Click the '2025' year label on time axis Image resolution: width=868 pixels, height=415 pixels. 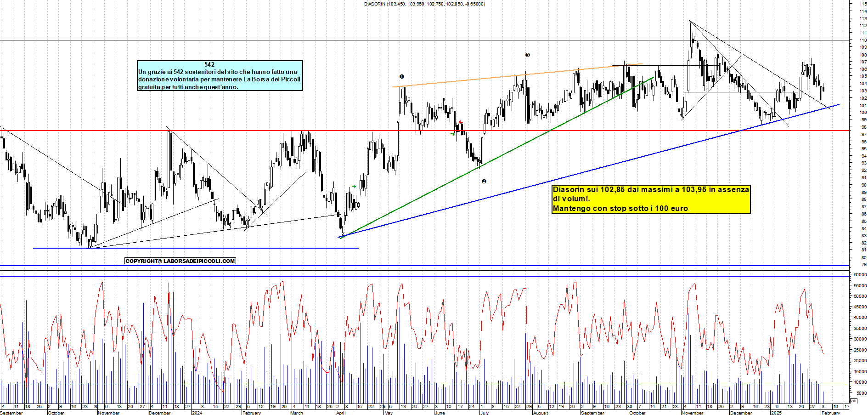point(776,413)
